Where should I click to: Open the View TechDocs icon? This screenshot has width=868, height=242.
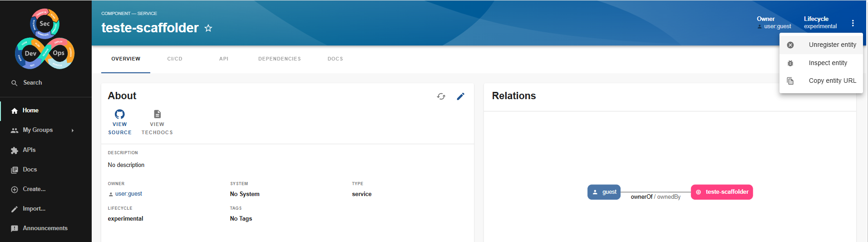(x=157, y=114)
